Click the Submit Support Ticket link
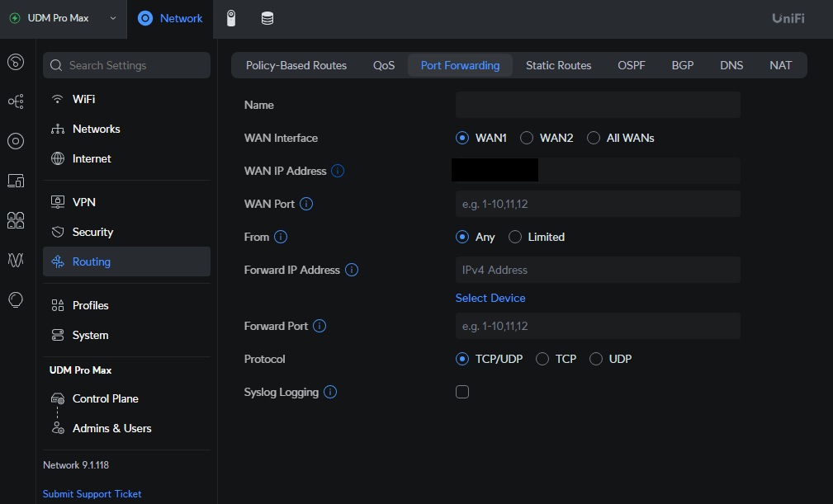The height and width of the screenshot is (504, 833). click(x=92, y=494)
